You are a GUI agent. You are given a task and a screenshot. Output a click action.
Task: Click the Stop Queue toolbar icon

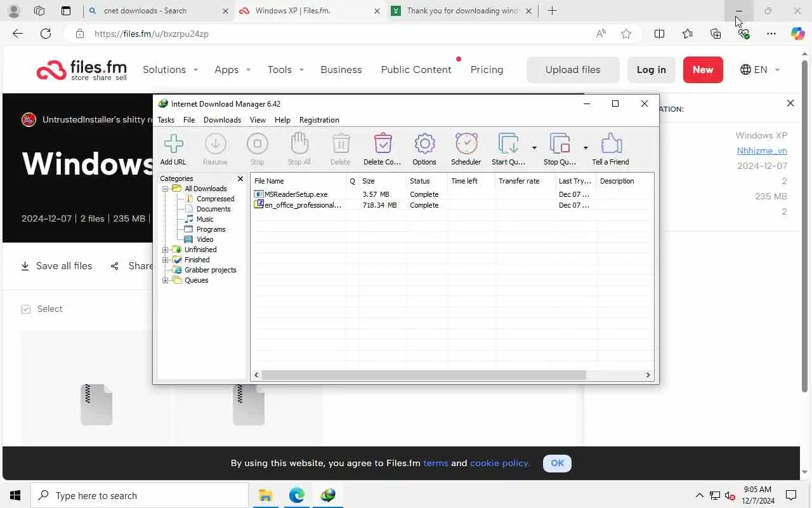[x=560, y=149]
